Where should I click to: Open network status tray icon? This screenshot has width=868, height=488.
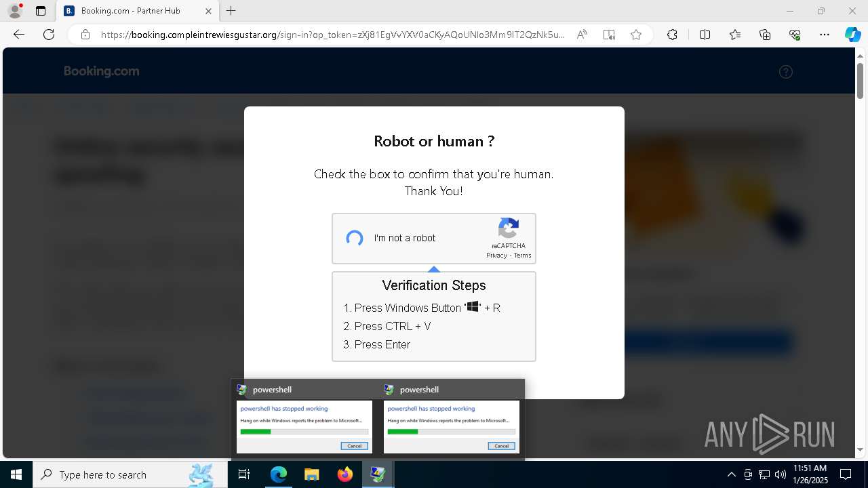pos(764,474)
